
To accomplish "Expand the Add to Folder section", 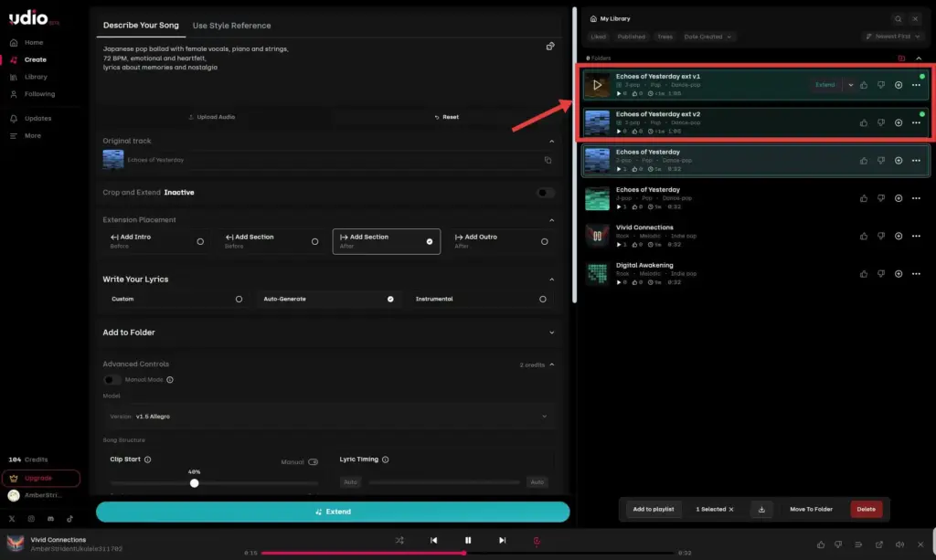I will pyautogui.click(x=551, y=333).
